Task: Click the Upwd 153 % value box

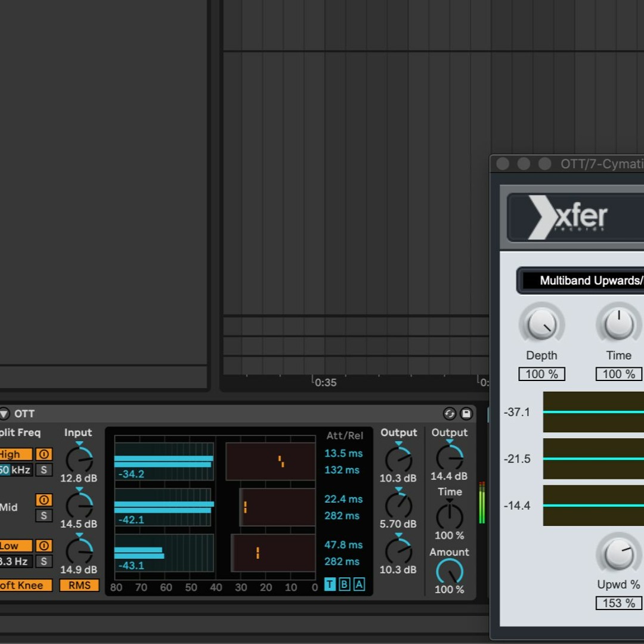Action: pos(619,603)
